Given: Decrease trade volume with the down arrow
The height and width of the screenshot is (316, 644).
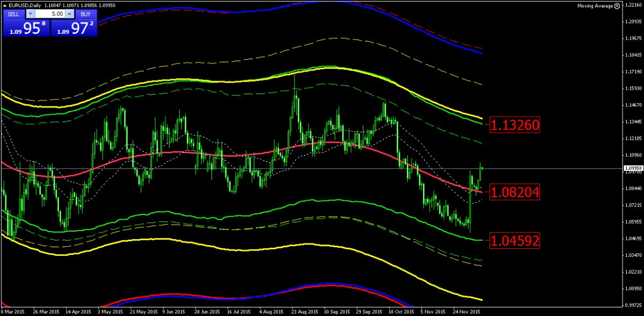Looking at the screenshot, I should point(30,13).
